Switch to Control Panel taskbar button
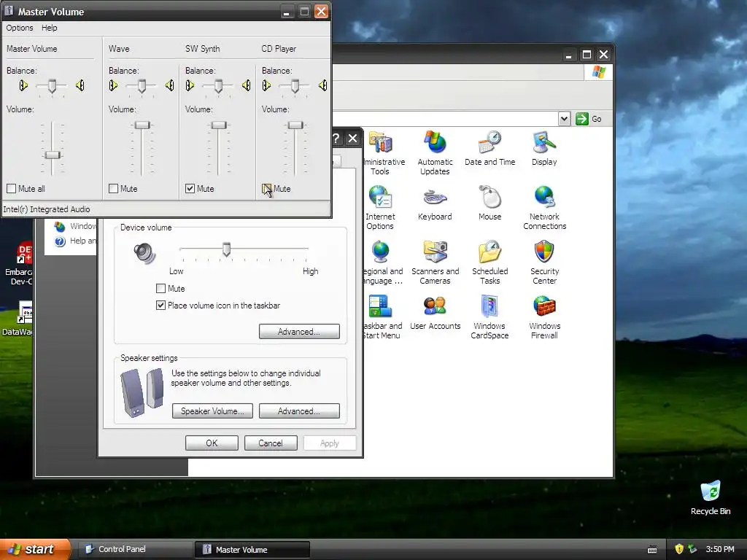This screenshot has width=747, height=560. (134, 549)
